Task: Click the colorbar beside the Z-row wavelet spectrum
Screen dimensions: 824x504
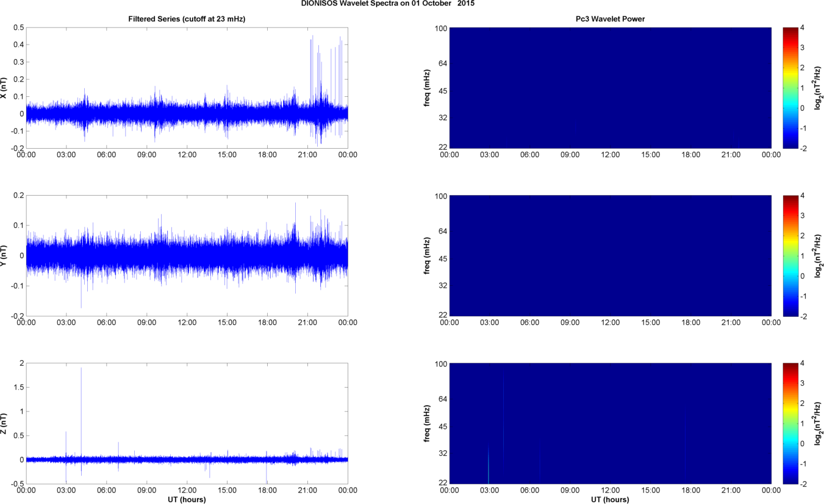Action: tap(791, 423)
